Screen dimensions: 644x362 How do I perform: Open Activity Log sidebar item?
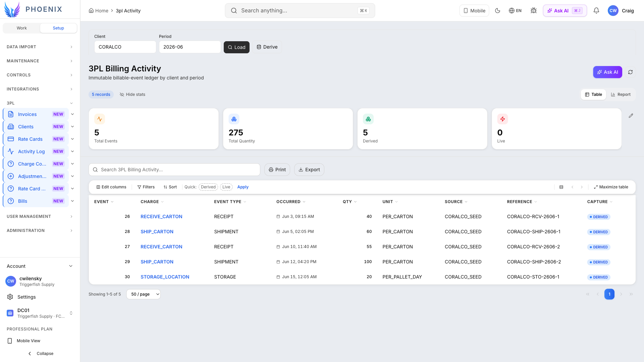click(36, 152)
